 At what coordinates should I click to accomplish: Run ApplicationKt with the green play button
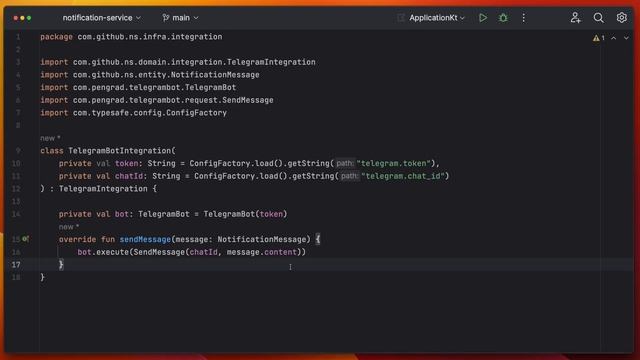tap(482, 18)
